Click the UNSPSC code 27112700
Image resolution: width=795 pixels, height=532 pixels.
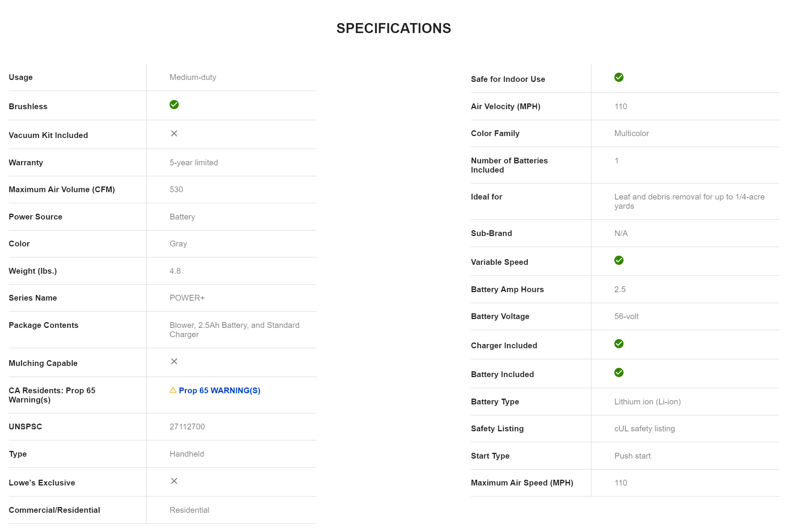(187, 427)
